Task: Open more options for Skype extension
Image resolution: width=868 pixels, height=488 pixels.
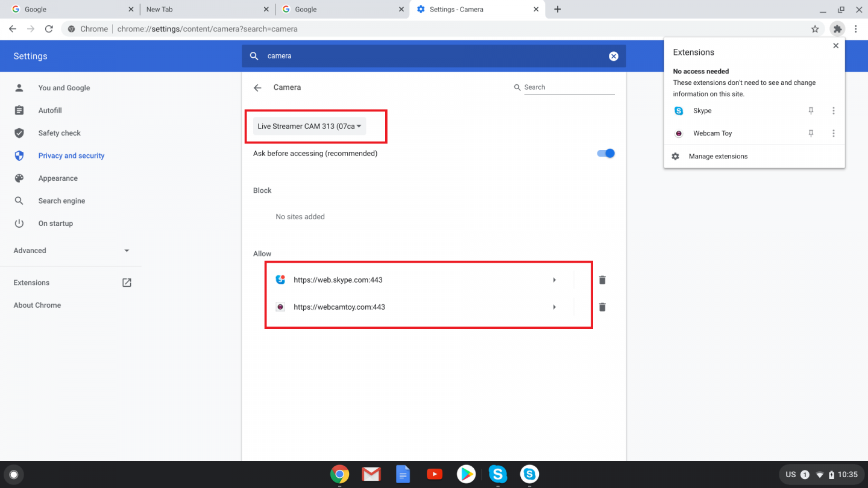Action: (833, 111)
